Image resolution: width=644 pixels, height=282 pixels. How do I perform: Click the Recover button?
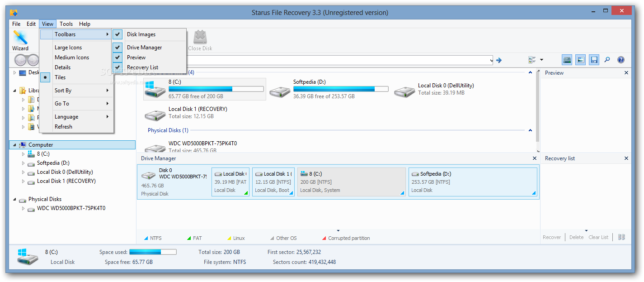552,237
